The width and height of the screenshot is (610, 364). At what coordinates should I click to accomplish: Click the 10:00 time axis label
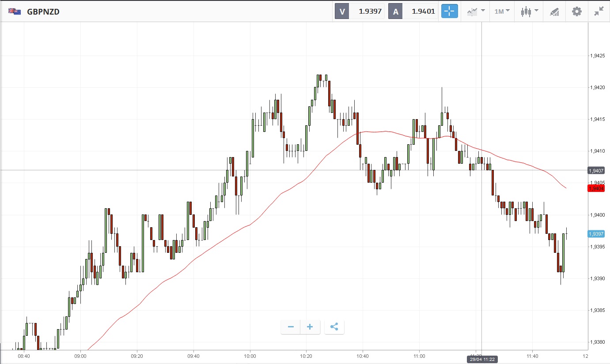click(x=250, y=356)
